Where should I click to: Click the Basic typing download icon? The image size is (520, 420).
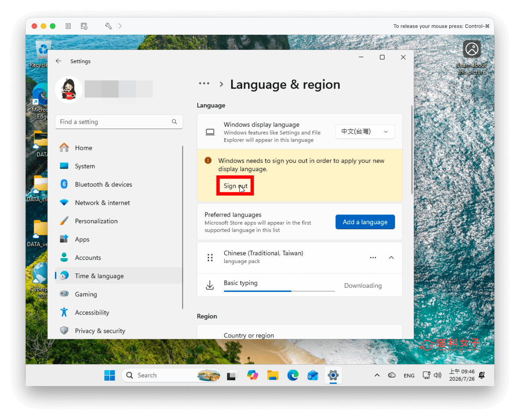[210, 285]
